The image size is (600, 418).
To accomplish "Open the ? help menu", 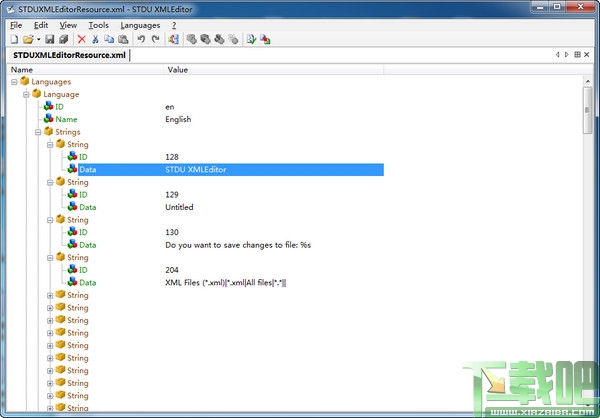I will click(x=174, y=25).
